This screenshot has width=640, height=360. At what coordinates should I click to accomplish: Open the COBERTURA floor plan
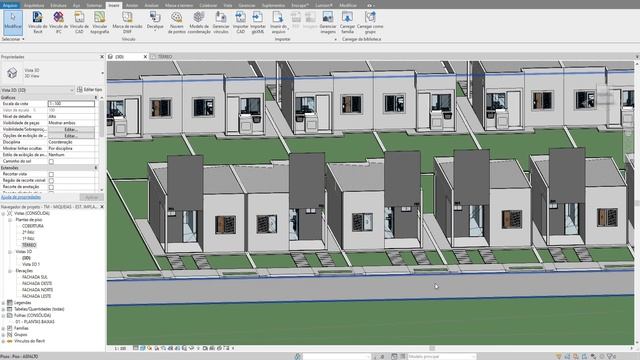(33, 226)
